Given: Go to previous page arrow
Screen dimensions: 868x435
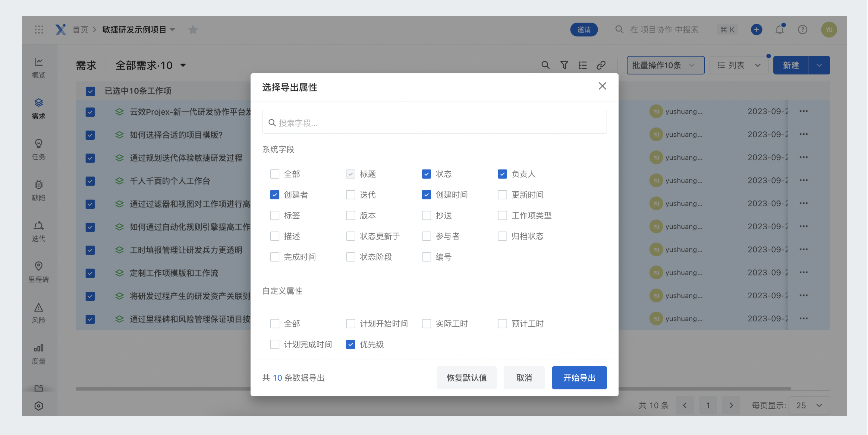Looking at the screenshot, I should 685,405.
